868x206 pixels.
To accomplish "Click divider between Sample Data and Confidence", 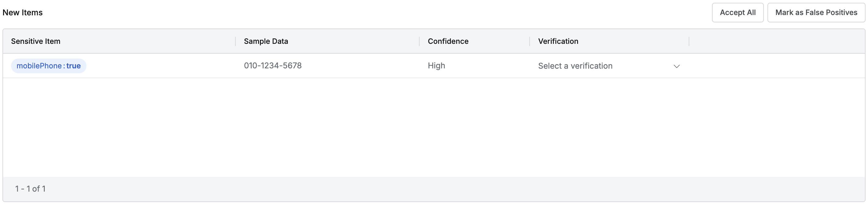I will tap(419, 41).
